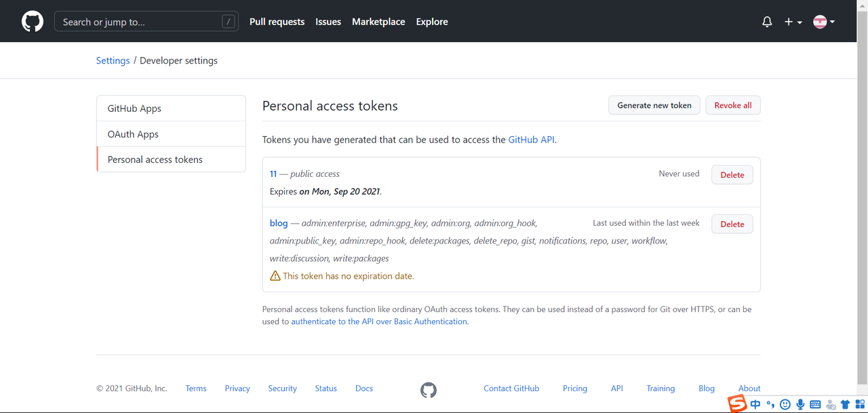Open API footer link
The width and height of the screenshot is (868, 413).
(x=616, y=389)
